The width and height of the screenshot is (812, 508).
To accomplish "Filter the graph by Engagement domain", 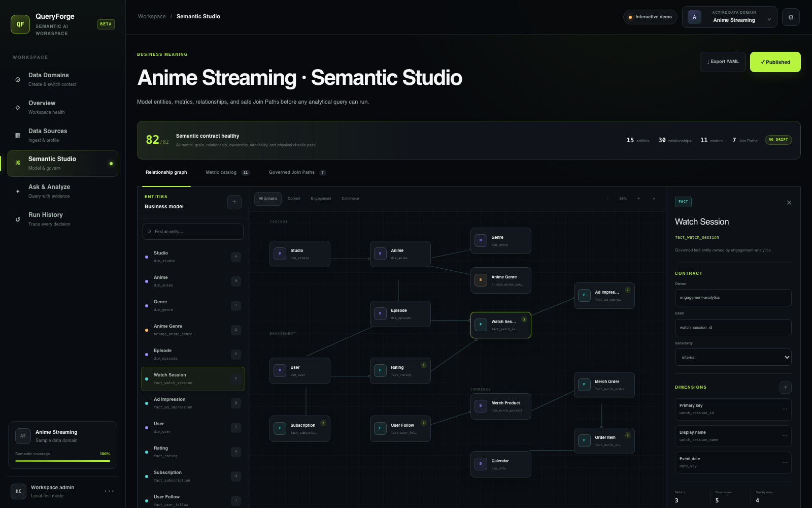I will (321, 199).
